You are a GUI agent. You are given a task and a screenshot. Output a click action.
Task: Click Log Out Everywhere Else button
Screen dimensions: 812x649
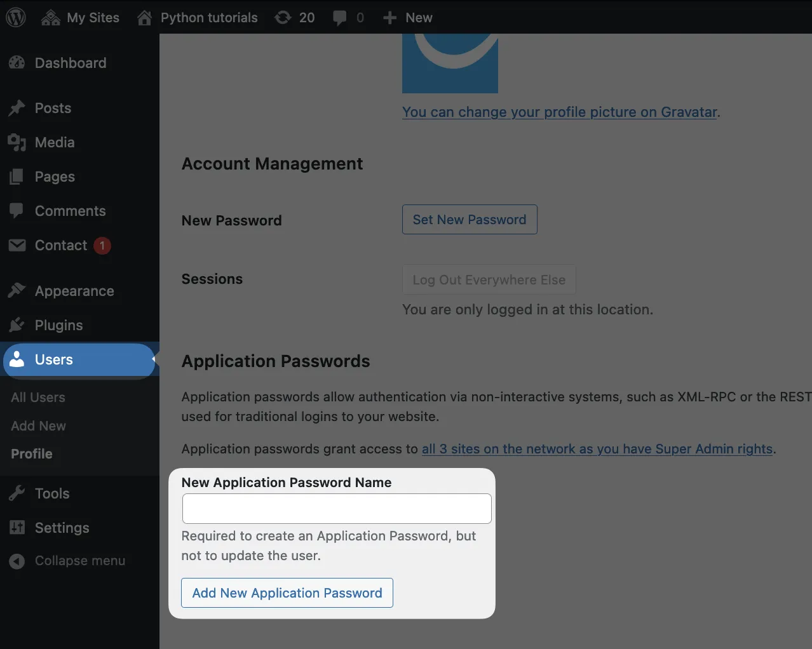click(489, 279)
